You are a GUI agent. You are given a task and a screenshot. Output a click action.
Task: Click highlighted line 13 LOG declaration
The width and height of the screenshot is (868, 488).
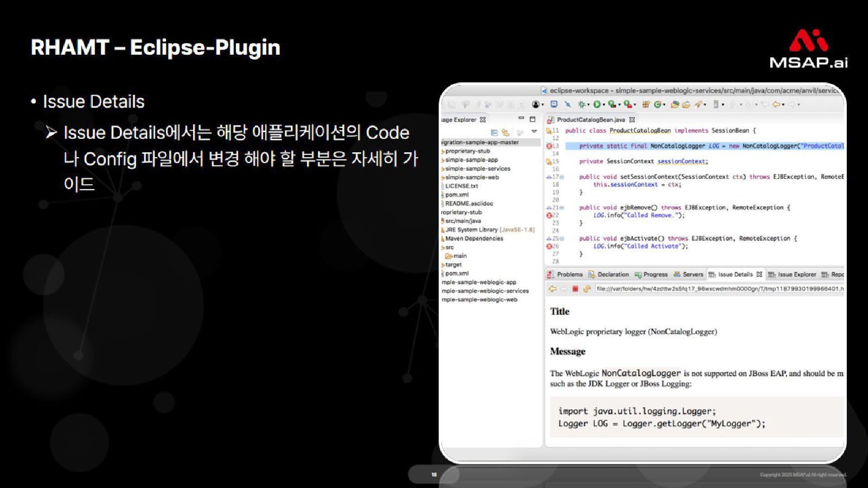click(x=704, y=146)
